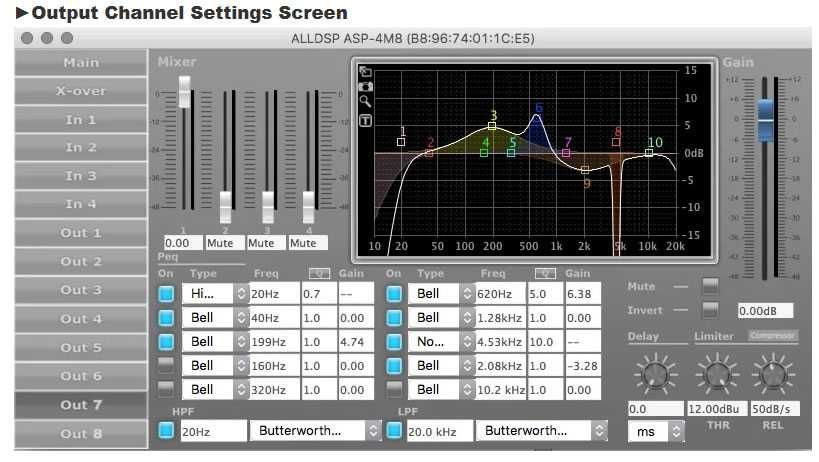Toggle the LPF enable switch
Image resolution: width=819 pixels, height=462 pixels.
(x=394, y=430)
